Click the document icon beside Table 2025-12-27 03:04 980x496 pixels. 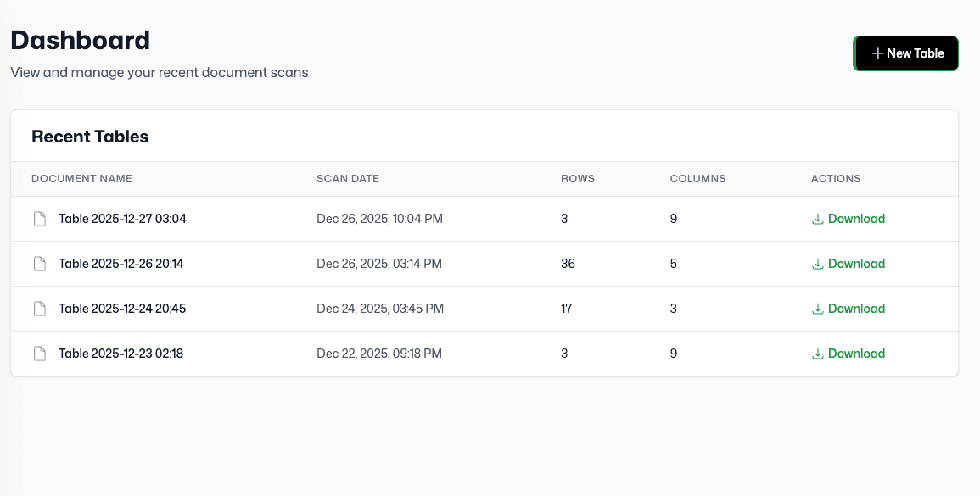(39, 219)
